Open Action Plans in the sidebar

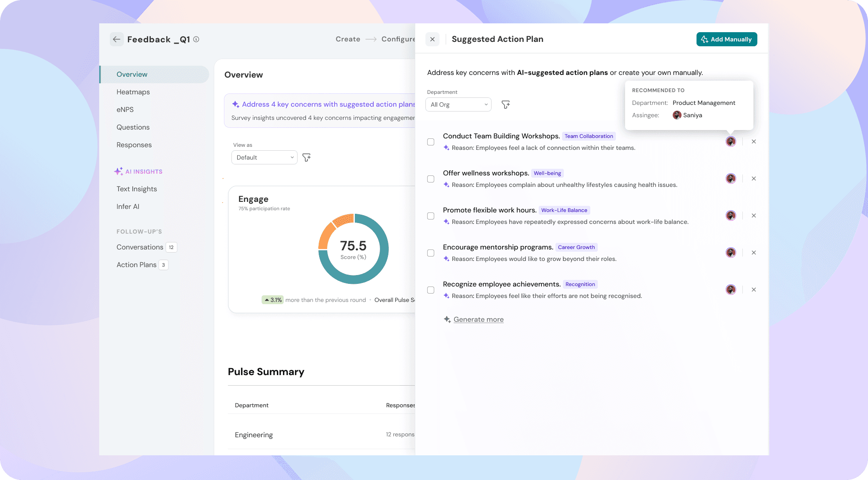[x=137, y=265]
